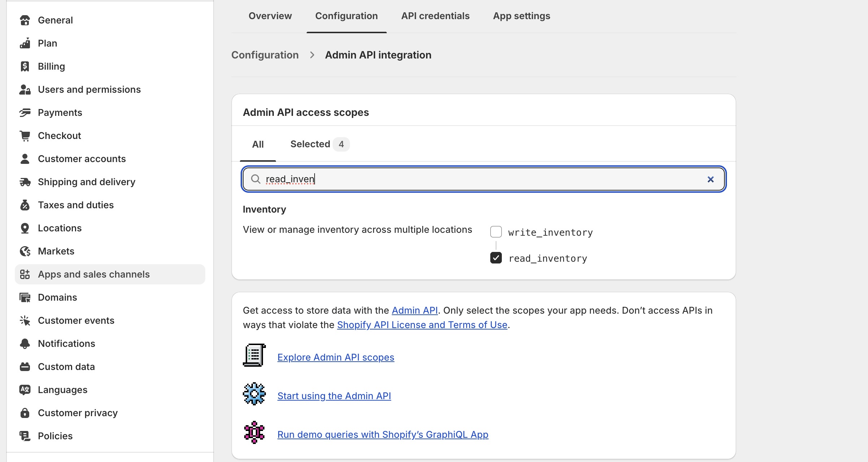Click the Taxes and duties icon
The height and width of the screenshot is (462, 868).
pyautogui.click(x=25, y=205)
